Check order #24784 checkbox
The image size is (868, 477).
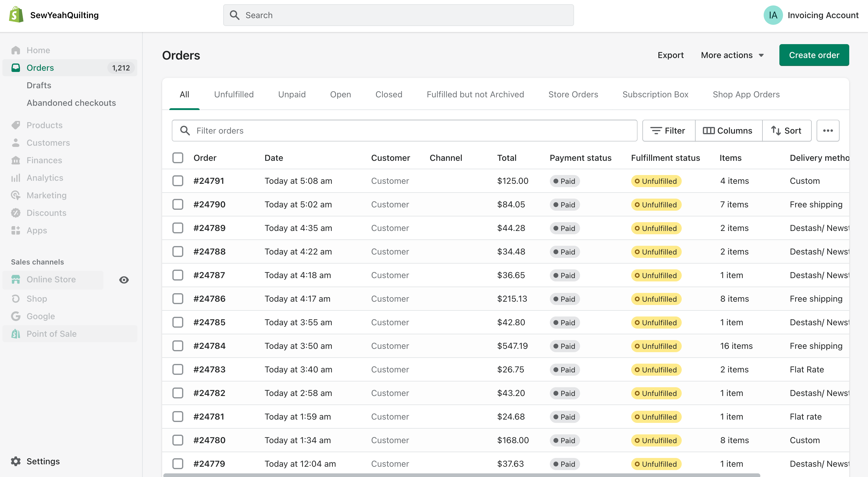(178, 346)
